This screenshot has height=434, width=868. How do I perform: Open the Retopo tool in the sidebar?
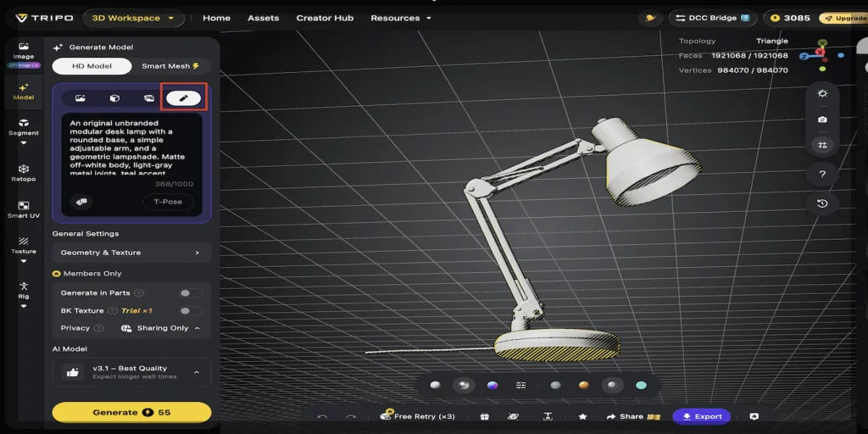tap(23, 173)
